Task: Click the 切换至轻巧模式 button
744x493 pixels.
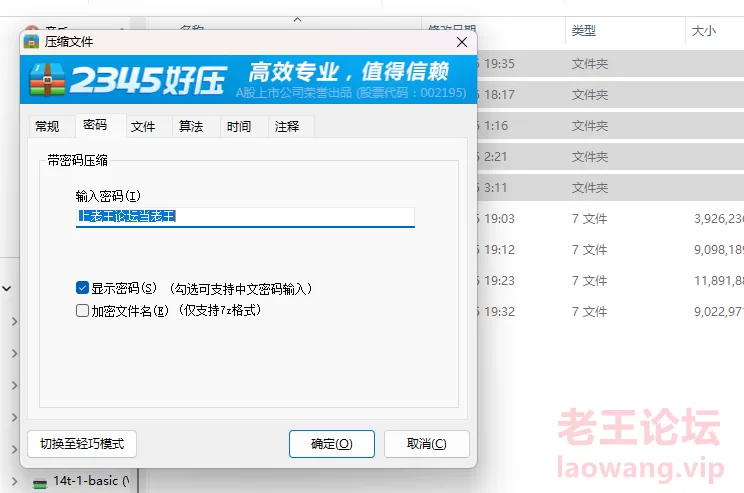Action: pos(82,444)
